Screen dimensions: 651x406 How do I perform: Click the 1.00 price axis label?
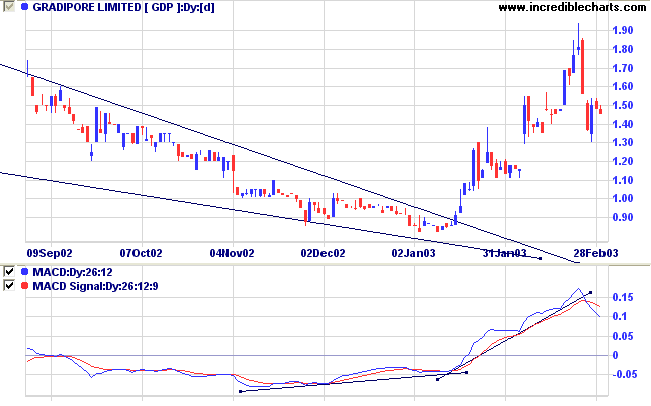(623, 198)
